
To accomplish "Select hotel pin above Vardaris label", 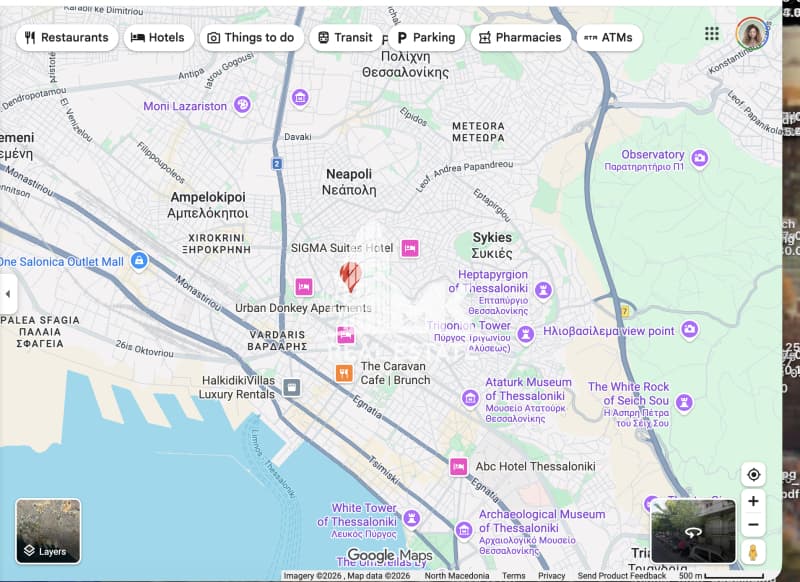I will tap(345, 335).
